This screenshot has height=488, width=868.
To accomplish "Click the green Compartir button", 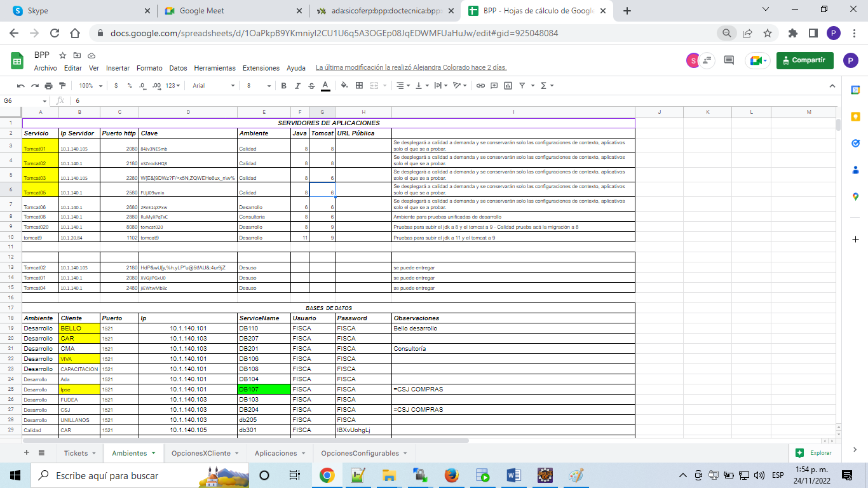I will point(804,60).
